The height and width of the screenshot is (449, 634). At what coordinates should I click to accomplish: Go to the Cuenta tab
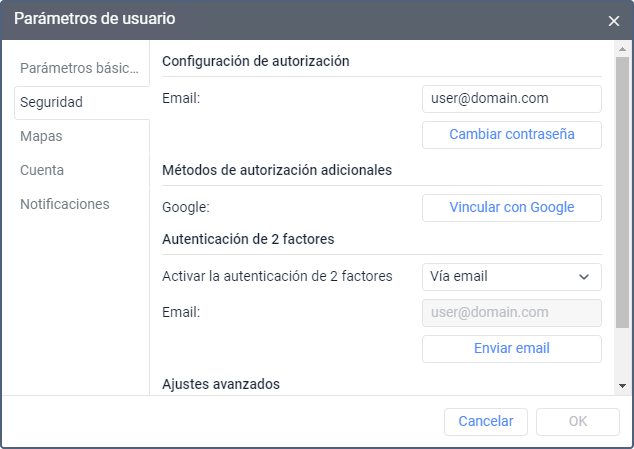(42, 170)
